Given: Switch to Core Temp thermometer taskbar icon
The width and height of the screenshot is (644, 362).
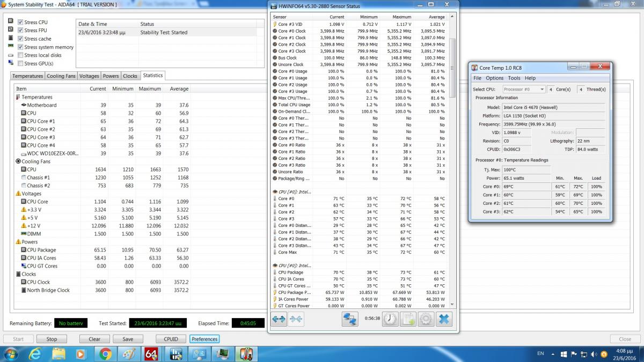Looking at the screenshot, I should pyautogui.click(x=245, y=354).
